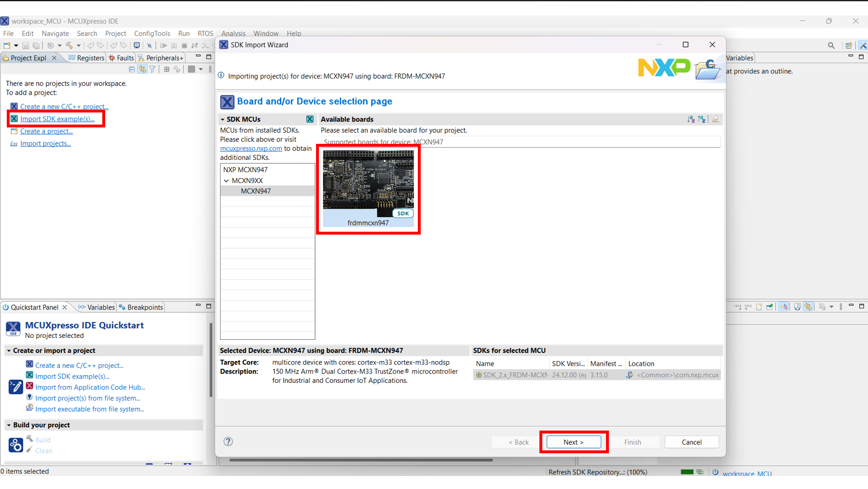Viewport: 868px width, 489px height.
Task: Open the ConfigTools menu
Action: [152, 33]
